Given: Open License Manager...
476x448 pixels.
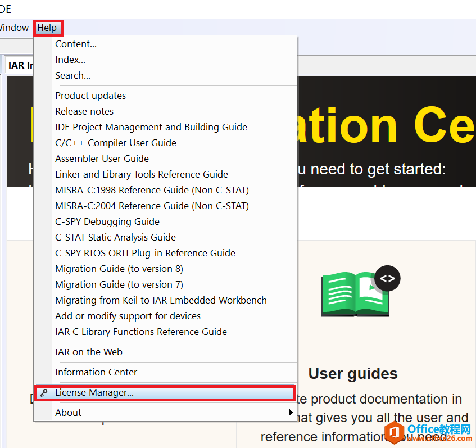Looking at the screenshot, I should click(165, 393).
